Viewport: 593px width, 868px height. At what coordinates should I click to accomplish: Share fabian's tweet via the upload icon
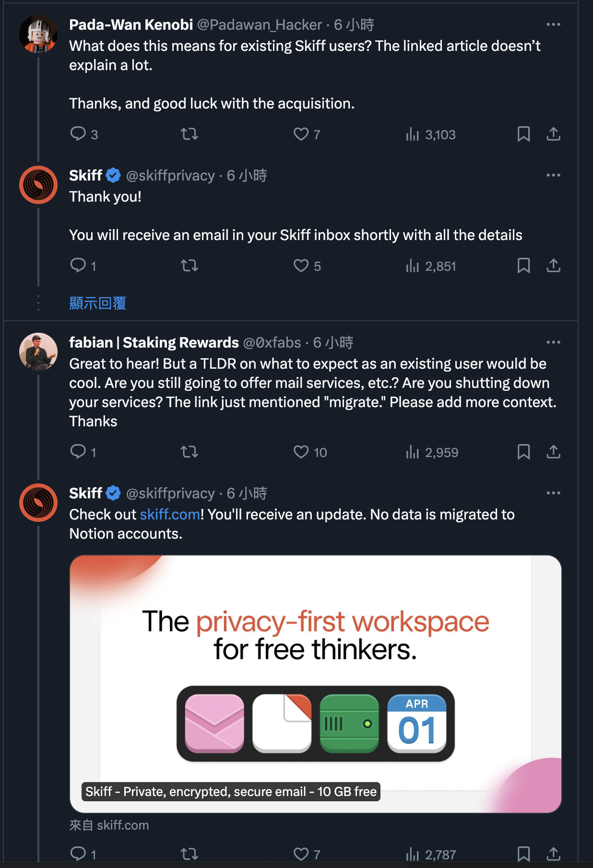click(x=553, y=452)
